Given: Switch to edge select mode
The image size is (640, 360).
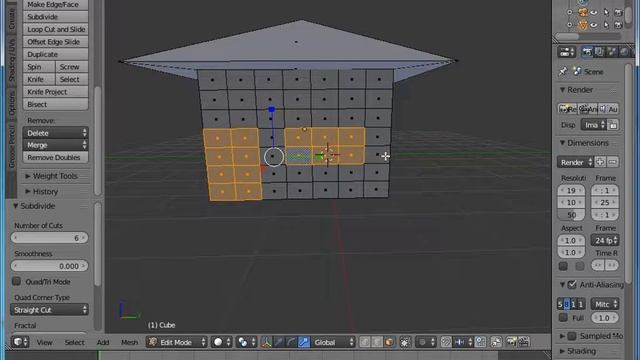Looking at the screenshot, I should [377, 342].
